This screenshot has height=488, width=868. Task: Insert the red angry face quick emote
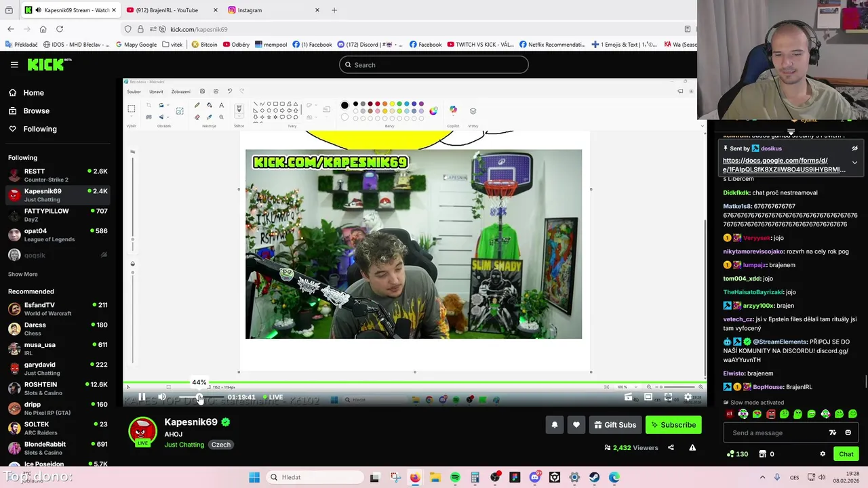click(771, 414)
